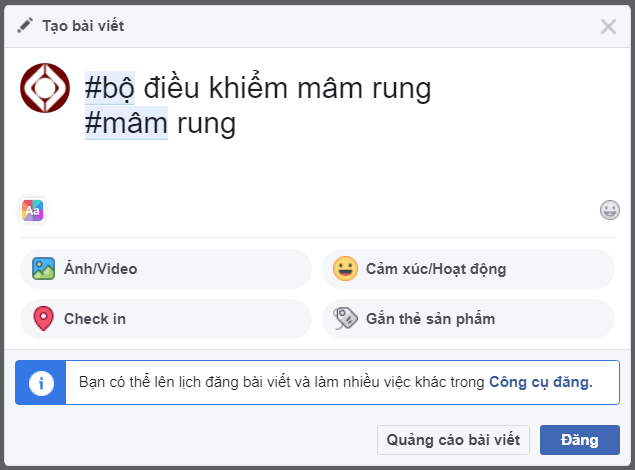Screen dimensions: 635x470
Task: Click the #mâm hashtag in the post
Action: (x=126, y=125)
